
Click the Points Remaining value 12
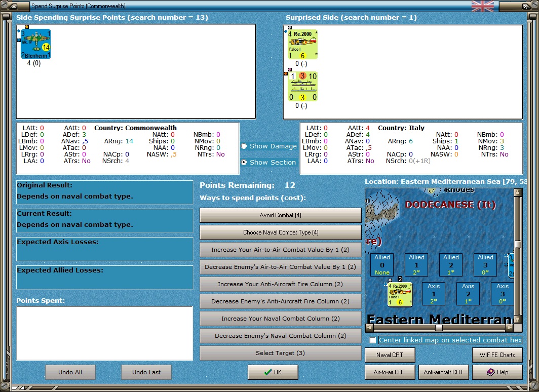click(x=290, y=185)
